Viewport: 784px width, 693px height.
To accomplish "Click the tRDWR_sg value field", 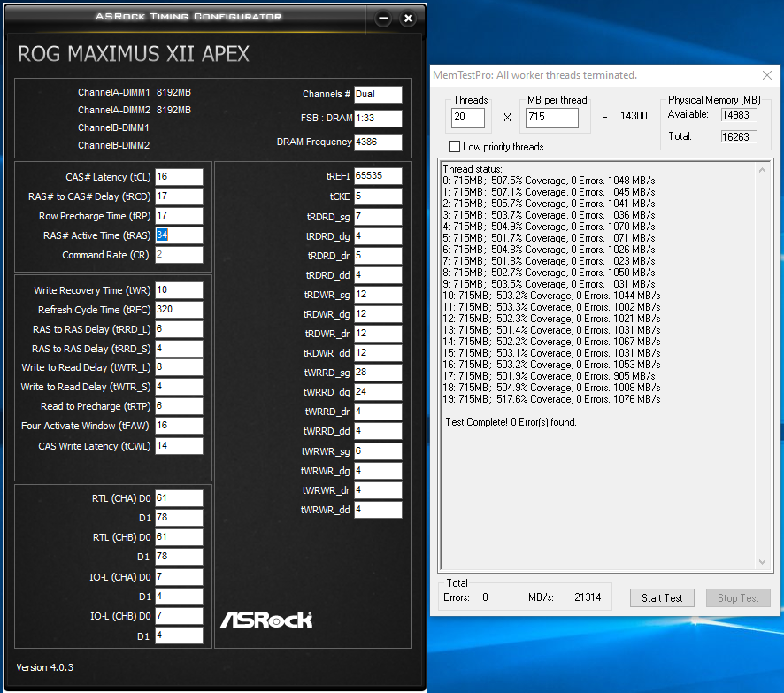I will pos(378,295).
